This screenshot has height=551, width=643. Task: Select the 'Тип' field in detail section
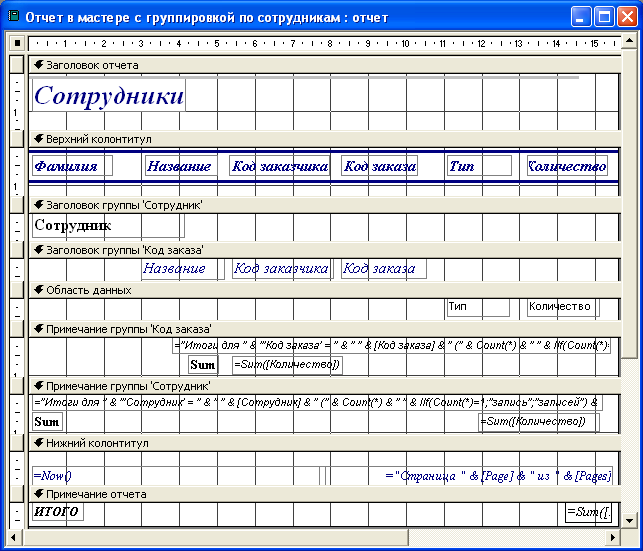[x=478, y=307]
